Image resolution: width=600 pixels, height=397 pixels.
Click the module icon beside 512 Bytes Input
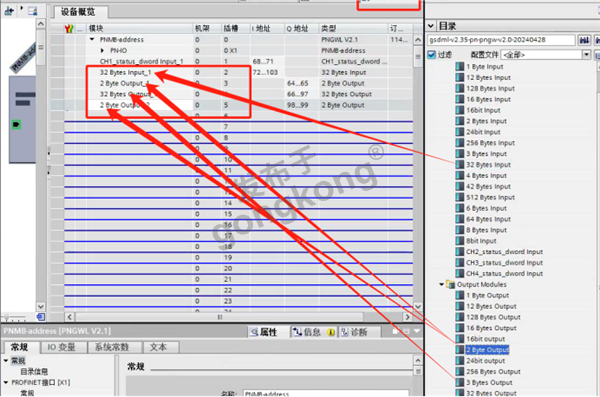click(460, 198)
